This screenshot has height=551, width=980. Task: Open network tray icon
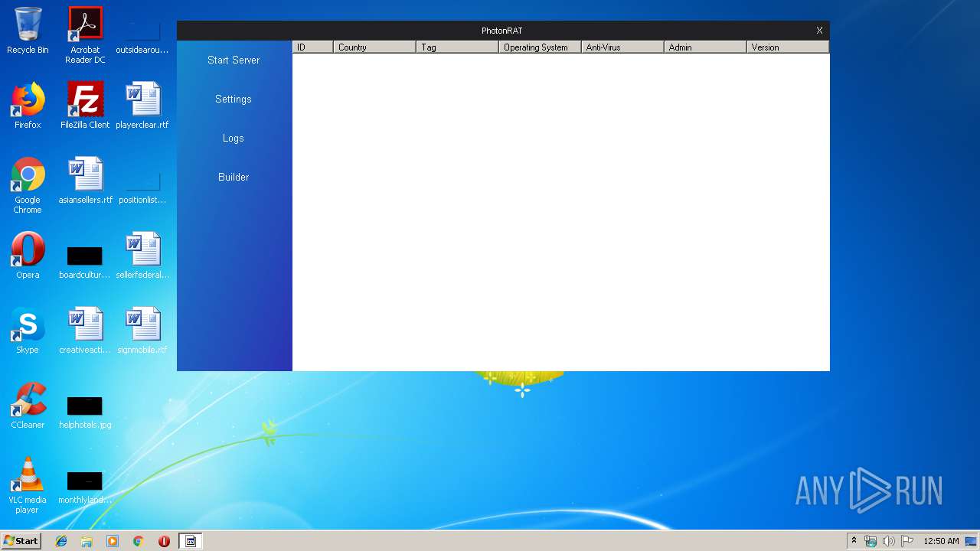871,541
